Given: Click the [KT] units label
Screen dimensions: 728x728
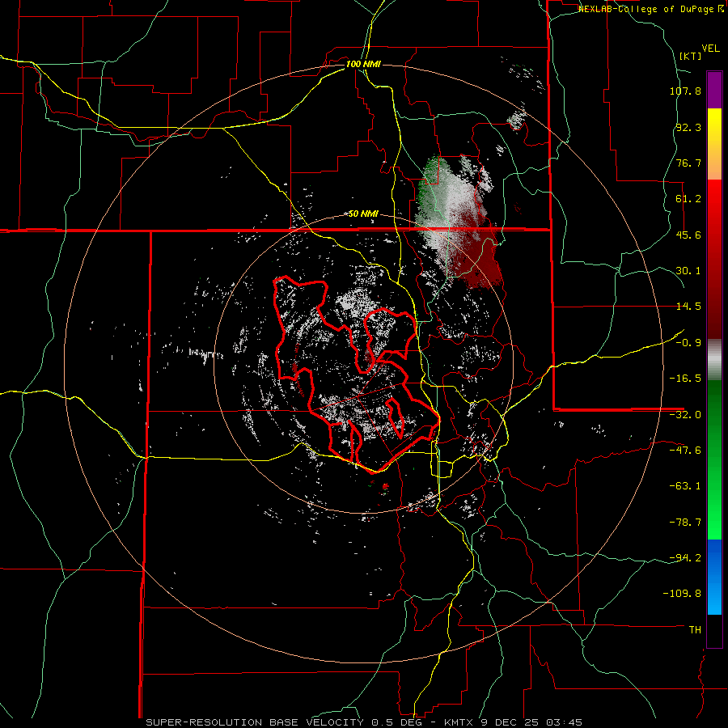Looking at the screenshot, I should [x=690, y=56].
